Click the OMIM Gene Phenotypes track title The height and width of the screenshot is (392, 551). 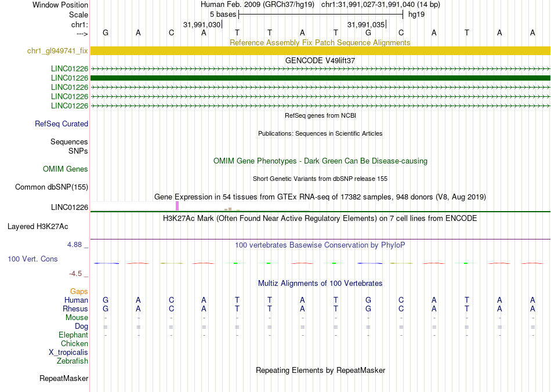tap(321, 161)
